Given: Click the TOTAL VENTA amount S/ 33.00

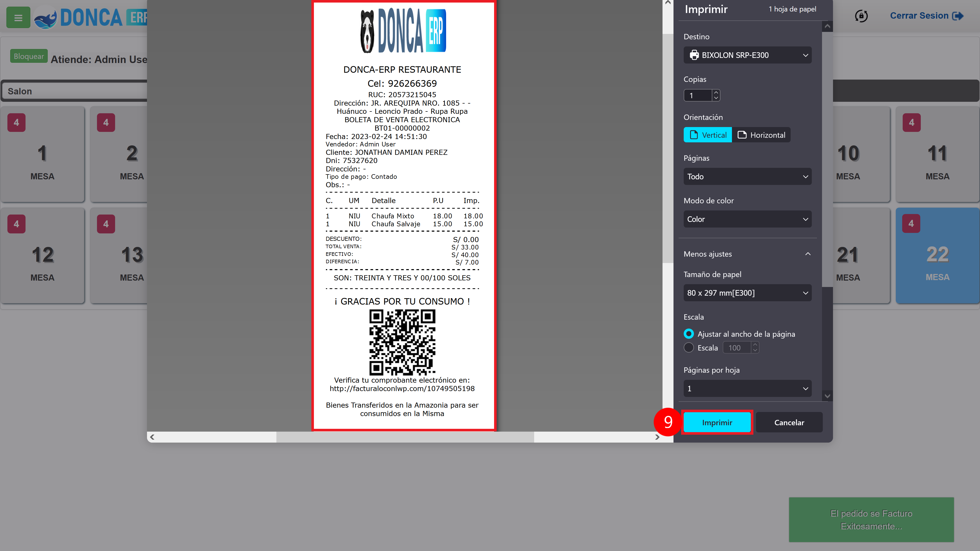Looking at the screenshot, I should point(465,247).
